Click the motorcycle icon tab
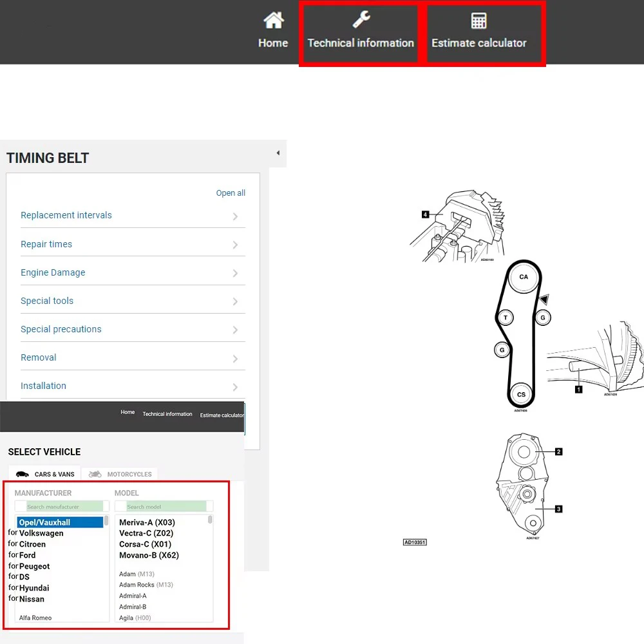 95,474
